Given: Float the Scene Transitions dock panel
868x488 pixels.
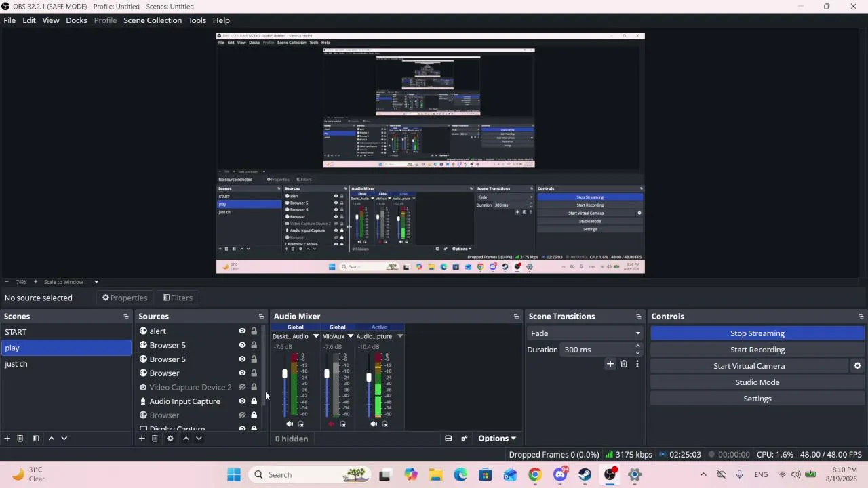Looking at the screenshot, I should (638, 317).
